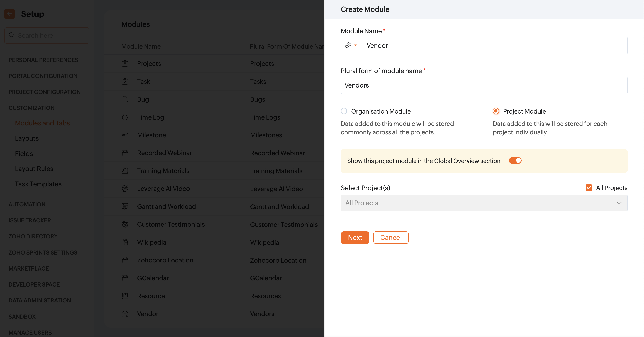Screen dimensions: 644x337
Task: Uncheck the All Projects checkbox
Action: pos(589,188)
